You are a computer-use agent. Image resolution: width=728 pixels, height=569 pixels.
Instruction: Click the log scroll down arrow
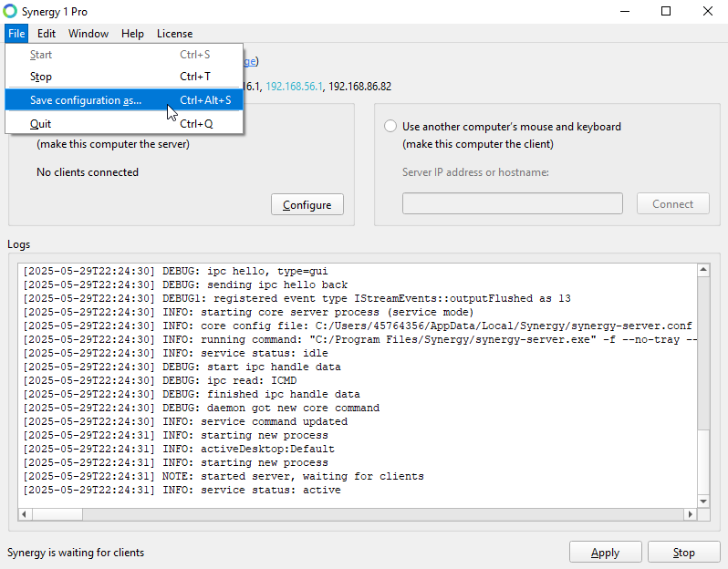tap(703, 502)
